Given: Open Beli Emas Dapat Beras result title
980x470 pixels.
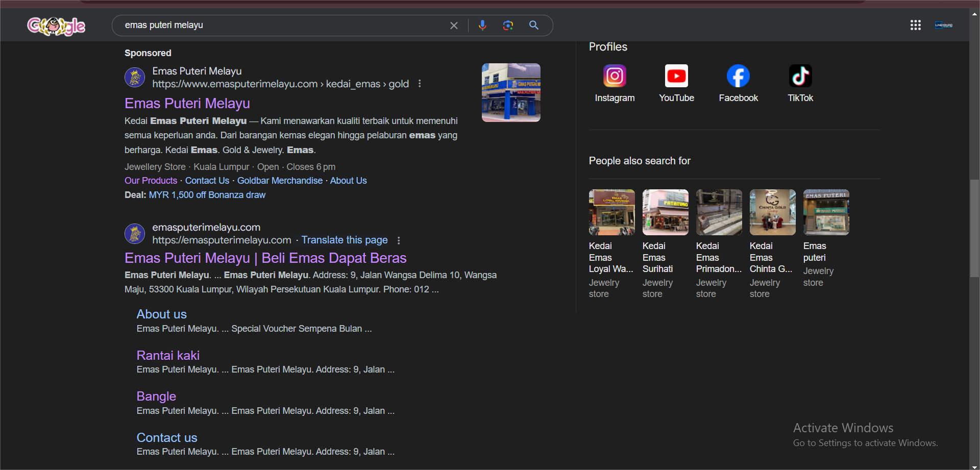Looking at the screenshot, I should pos(265,258).
